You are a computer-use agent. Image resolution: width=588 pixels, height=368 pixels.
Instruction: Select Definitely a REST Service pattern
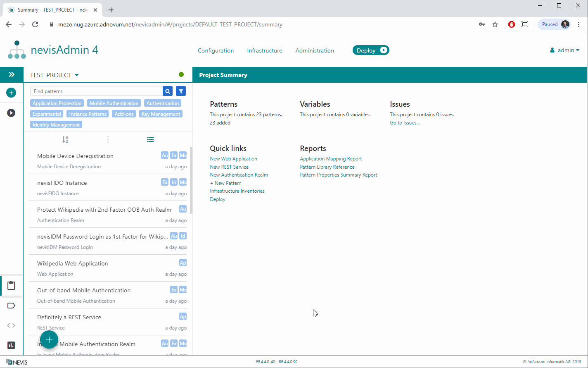[108, 322]
